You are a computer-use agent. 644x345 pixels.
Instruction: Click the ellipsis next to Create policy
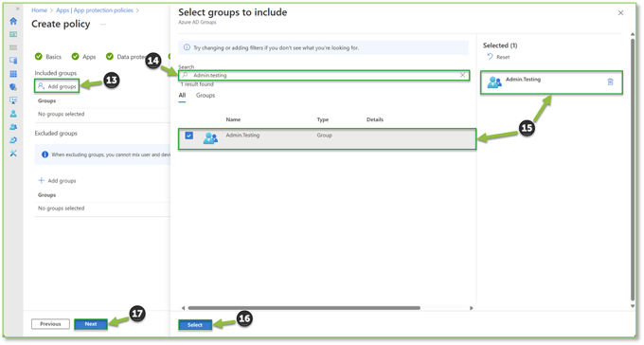103,25
